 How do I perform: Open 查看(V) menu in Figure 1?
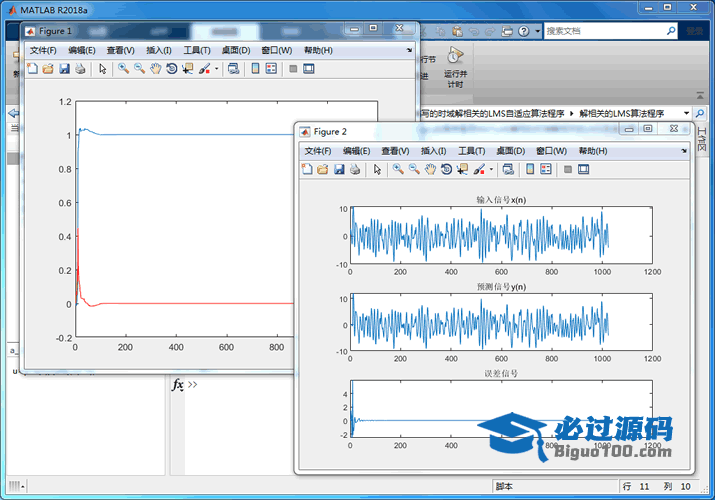coord(120,51)
